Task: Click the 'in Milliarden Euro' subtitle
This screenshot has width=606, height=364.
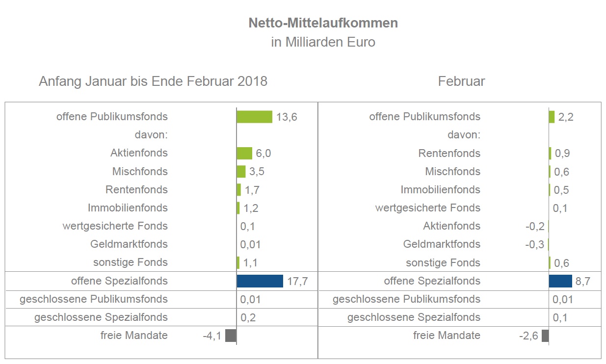Action: click(323, 42)
